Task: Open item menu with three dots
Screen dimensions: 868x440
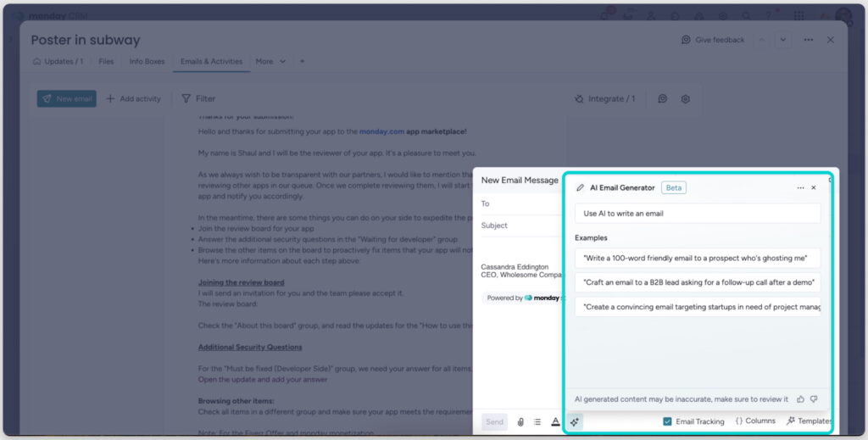Action: pyautogui.click(x=809, y=40)
